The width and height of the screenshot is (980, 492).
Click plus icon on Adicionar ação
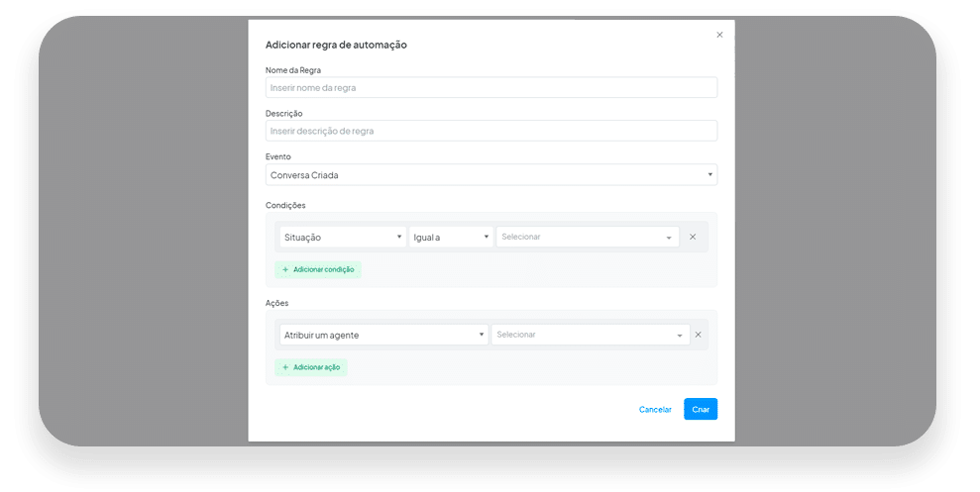(285, 367)
